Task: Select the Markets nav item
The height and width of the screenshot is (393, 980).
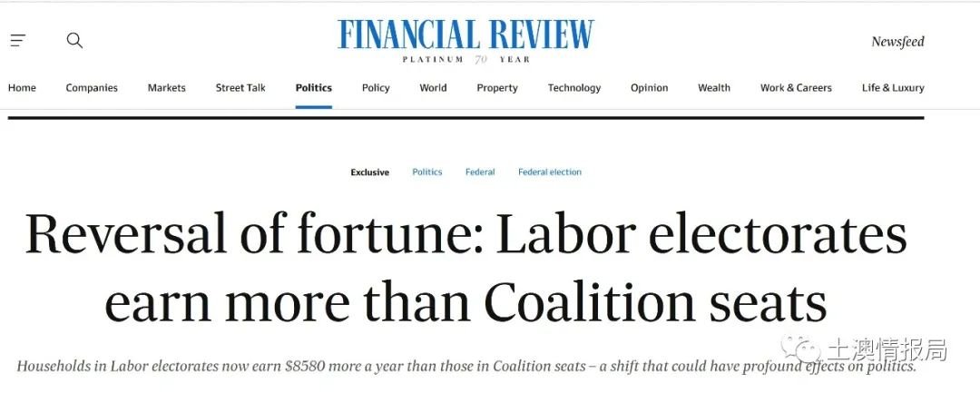Action: click(167, 88)
